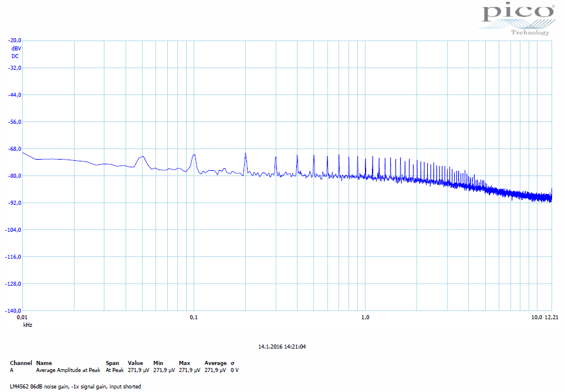Select the dBV unit label
Image resolution: width=565 pixels, height=392 pixels.
(x=16, y=48)
